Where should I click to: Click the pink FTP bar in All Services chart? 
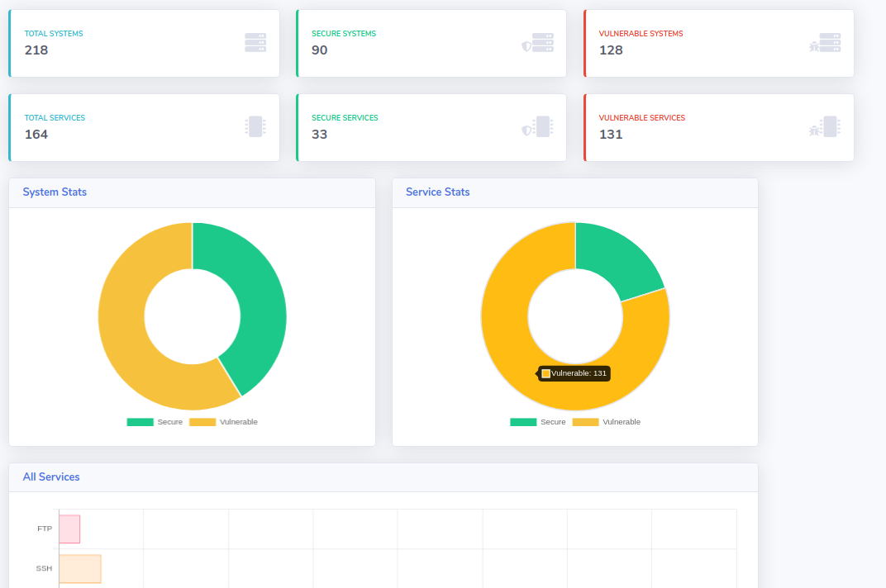pos(69,529)
